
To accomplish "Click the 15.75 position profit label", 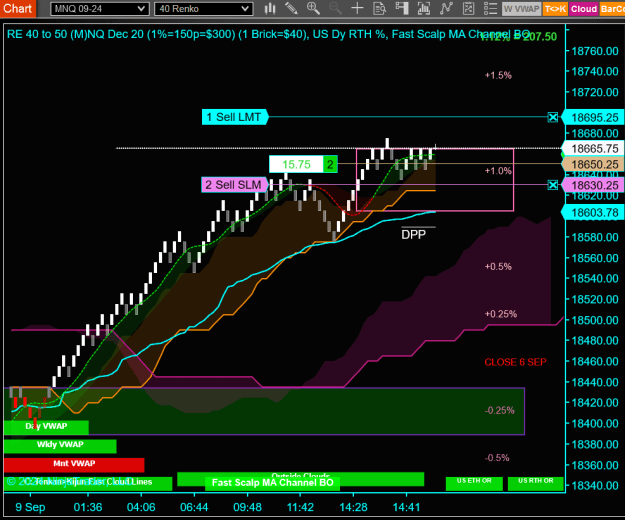I will (296, 164).
